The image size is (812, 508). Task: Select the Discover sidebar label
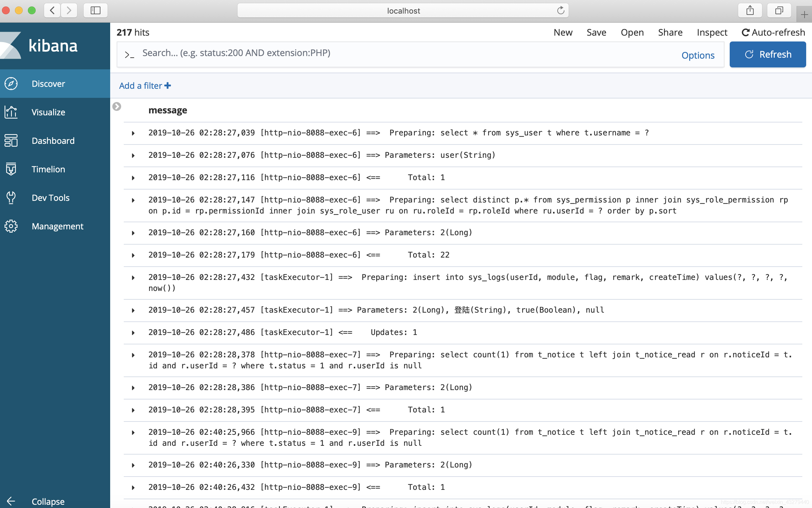tap(48, 84)
